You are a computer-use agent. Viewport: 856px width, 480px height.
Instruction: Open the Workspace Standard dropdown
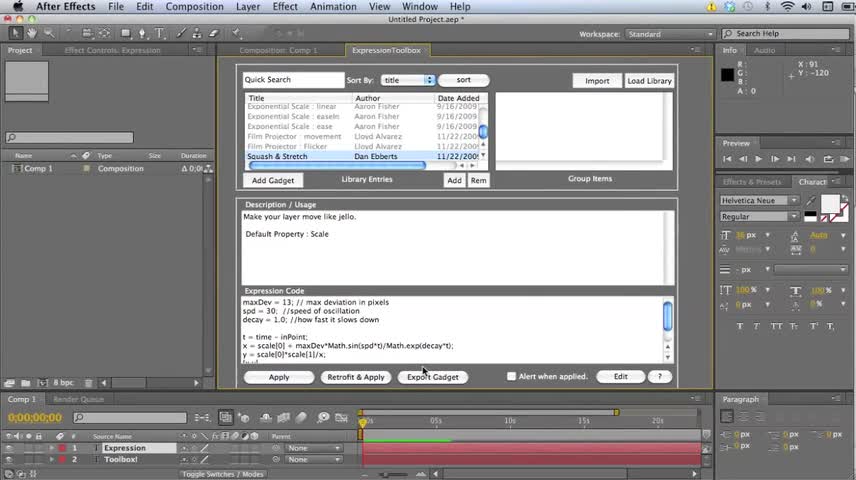pyautogui.click(x=670, y=34)
